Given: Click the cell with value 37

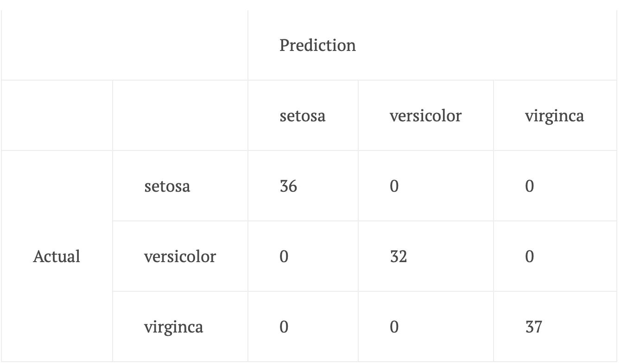Looking at the screenshot, I should pyautogui.click(x=534, y=327).
